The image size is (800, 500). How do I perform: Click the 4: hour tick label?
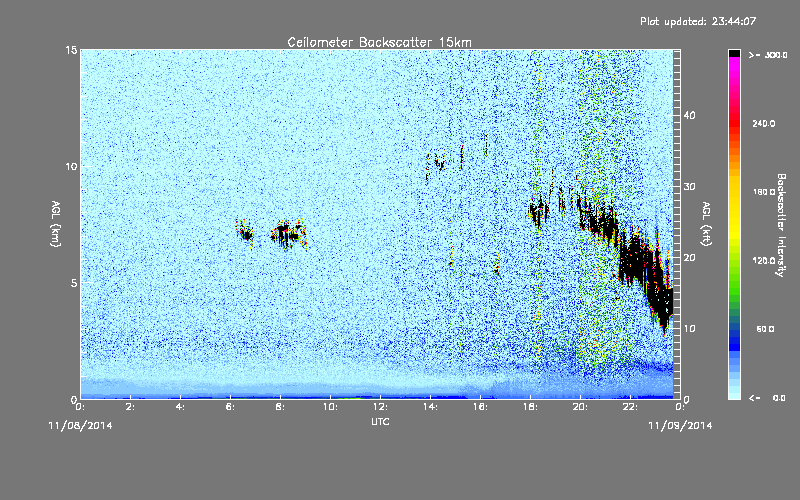[180, 407]
